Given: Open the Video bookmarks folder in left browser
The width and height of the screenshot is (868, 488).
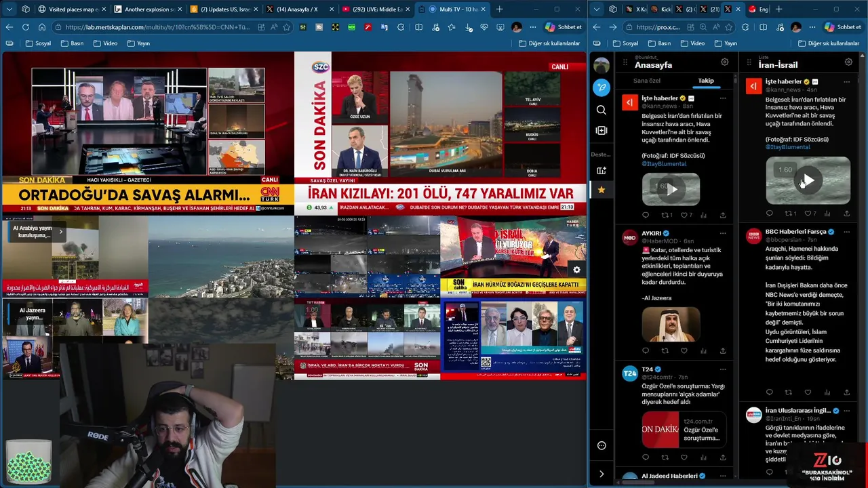Looking at the screenshot, I should tap(104, 43).
